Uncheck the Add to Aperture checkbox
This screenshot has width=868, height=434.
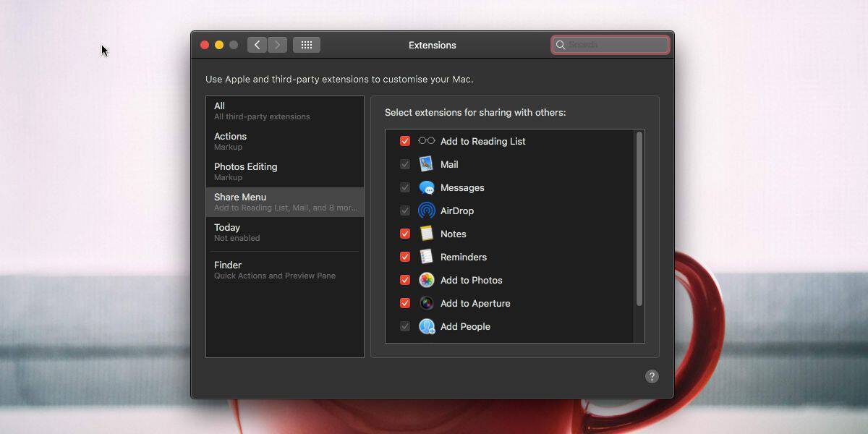point(405,303)
